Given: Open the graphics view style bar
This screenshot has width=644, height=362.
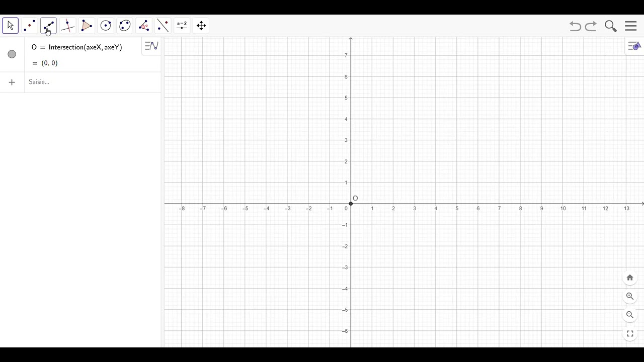Looking at the screenshot, I should [x=634, y=46].
